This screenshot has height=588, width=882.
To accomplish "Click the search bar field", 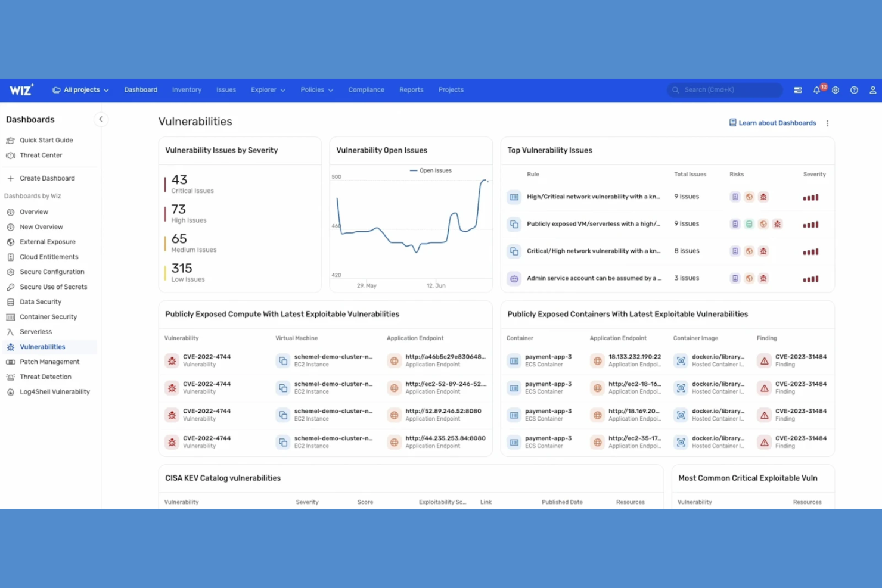I will [724, 89].
